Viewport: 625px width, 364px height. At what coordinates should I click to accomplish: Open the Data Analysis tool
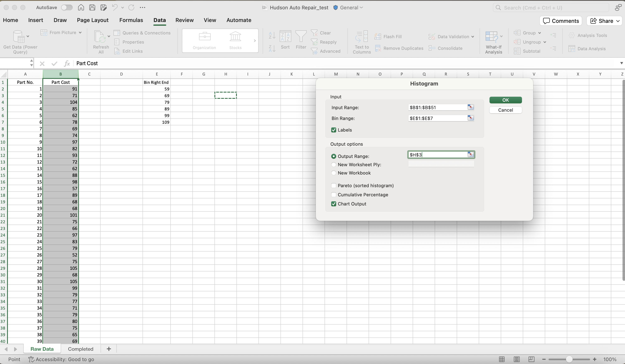pos(592,49)
